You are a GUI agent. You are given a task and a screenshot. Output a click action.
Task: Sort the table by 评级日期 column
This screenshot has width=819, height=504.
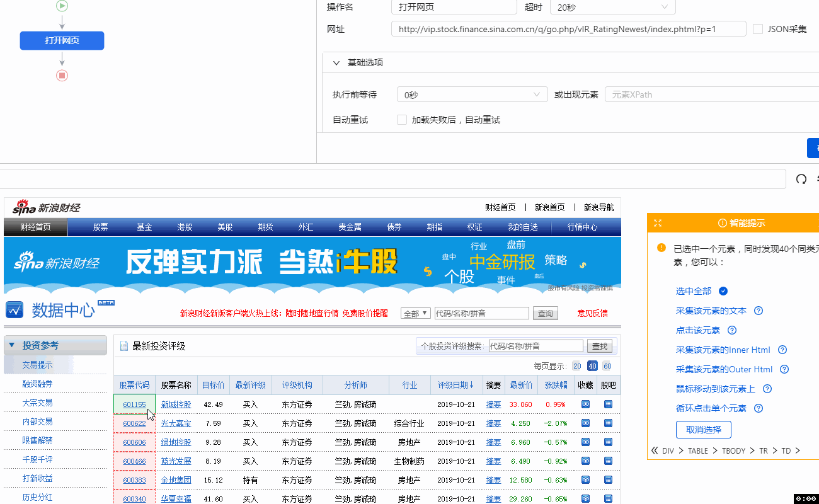pos(455,385)
